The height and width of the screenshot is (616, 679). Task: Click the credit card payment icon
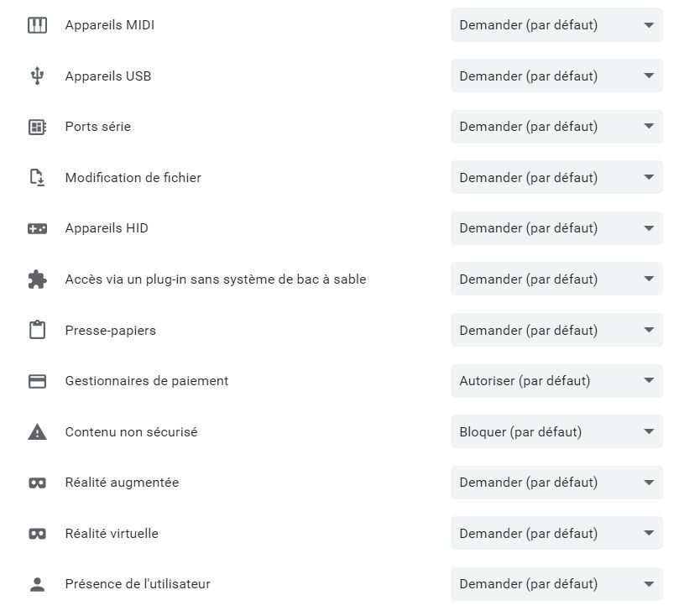[x=37, y=381]
